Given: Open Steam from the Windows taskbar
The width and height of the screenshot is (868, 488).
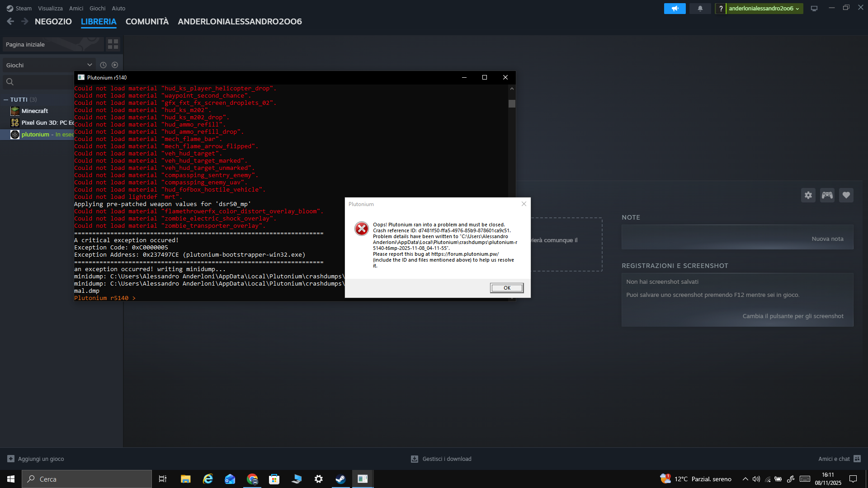Looking at the screenshot, I should click(340, 479).
